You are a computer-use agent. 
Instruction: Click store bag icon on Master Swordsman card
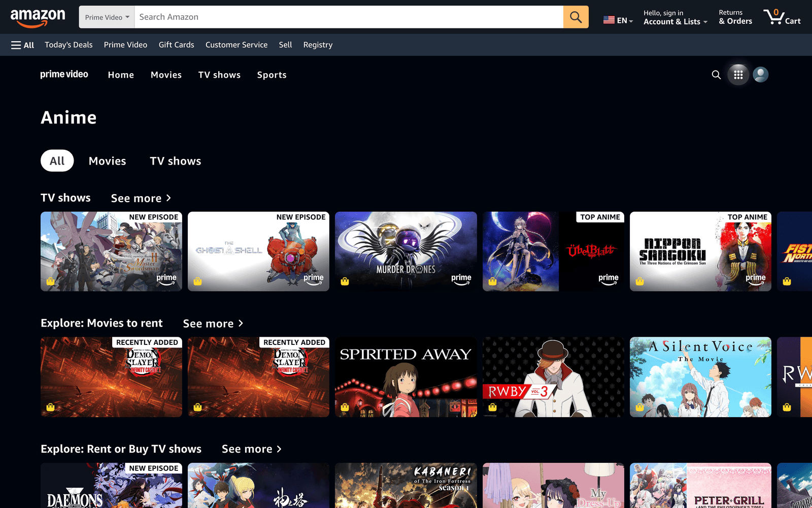[50, 281]
